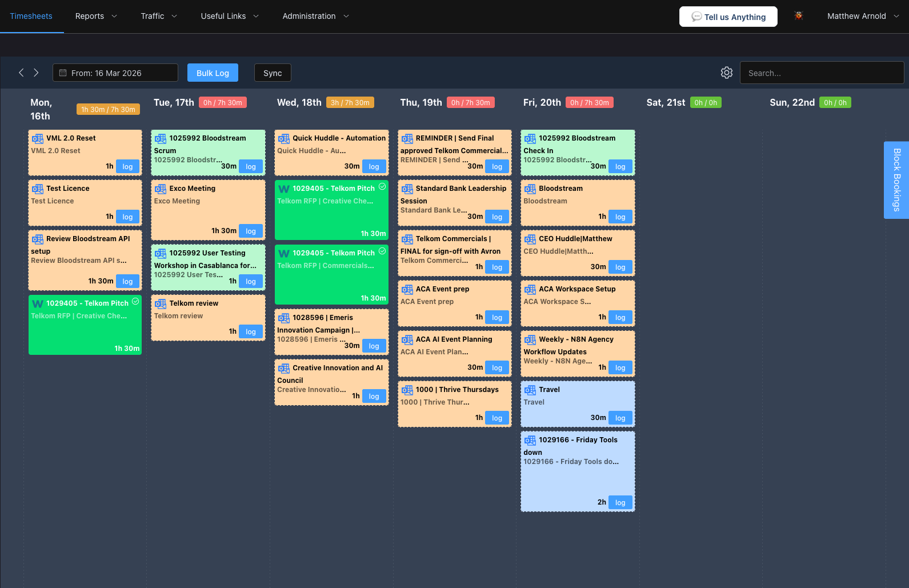Viewport: 909px width, 588px height.
Task: Click calendar icon in From date field
Action: point(63,73)
